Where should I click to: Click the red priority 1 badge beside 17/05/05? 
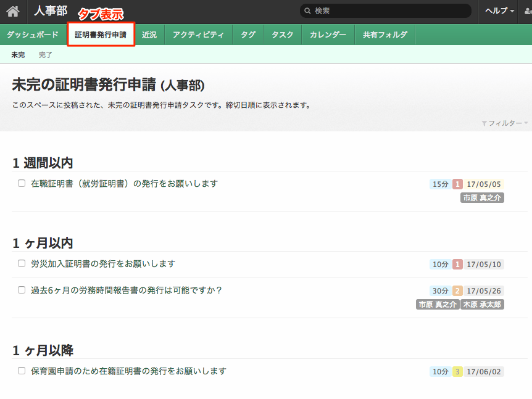click(457, 184)
